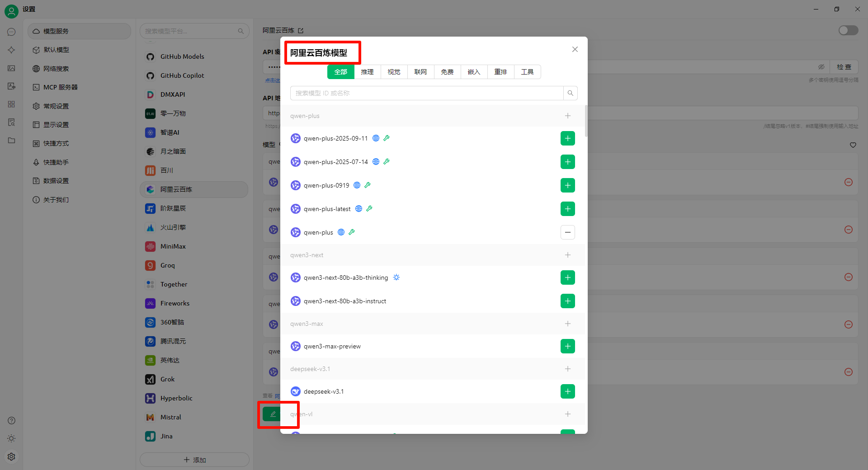The width and height of the screenshot is (868, 470).
Task: Focus the model ID search field
Action: point(427,93)
